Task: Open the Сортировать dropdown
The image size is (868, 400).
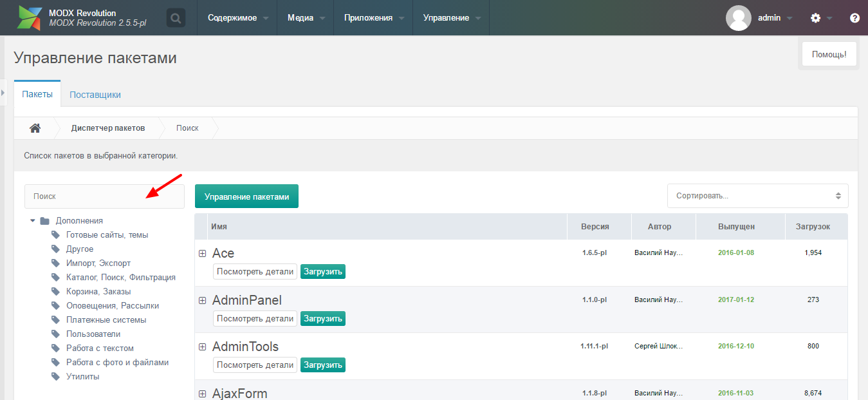Action: pyautogui.click(x=758, y=196)
